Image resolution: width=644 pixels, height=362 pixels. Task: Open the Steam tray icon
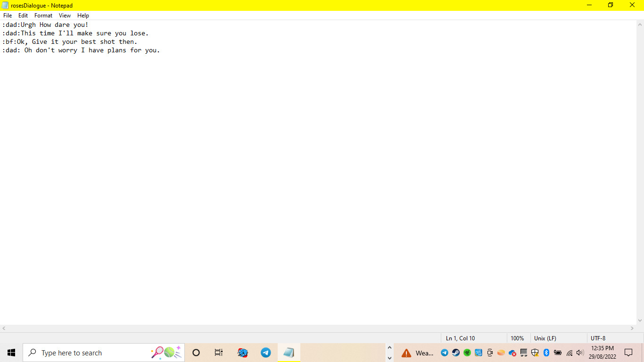(x=456, y=353)
